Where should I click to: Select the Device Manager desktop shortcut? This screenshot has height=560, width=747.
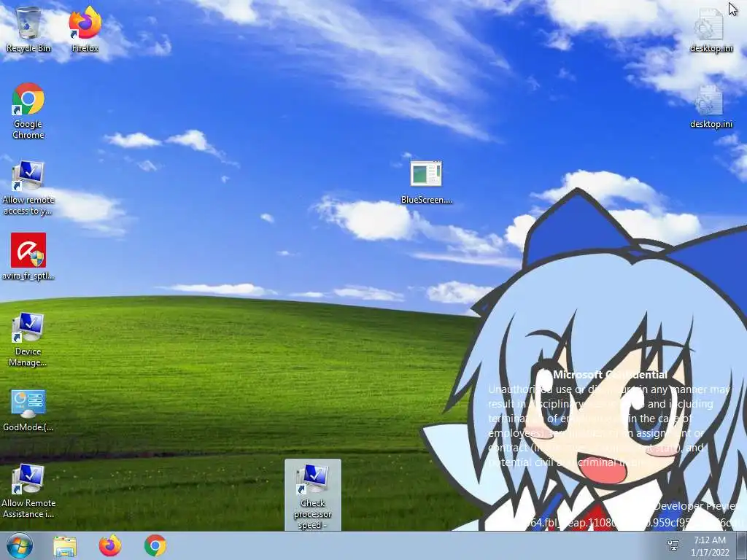(28, 339)
